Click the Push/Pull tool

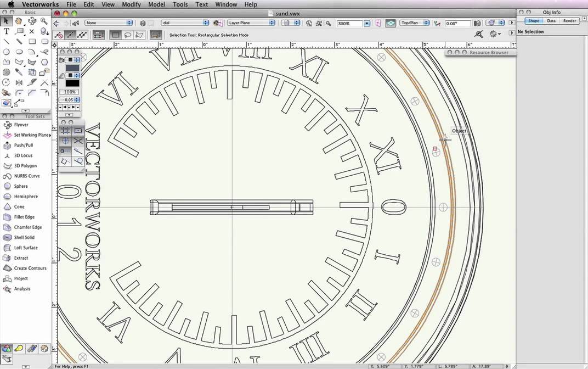23,146
